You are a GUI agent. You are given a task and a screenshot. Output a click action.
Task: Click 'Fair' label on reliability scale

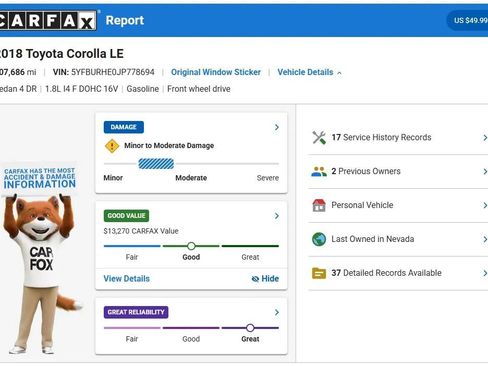click(x=132, y=339)
